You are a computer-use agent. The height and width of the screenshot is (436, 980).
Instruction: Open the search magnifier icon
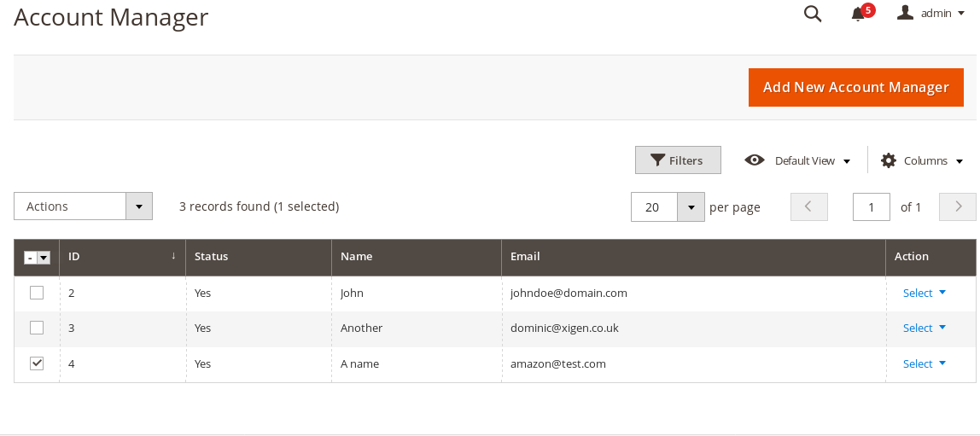point(812,13)
